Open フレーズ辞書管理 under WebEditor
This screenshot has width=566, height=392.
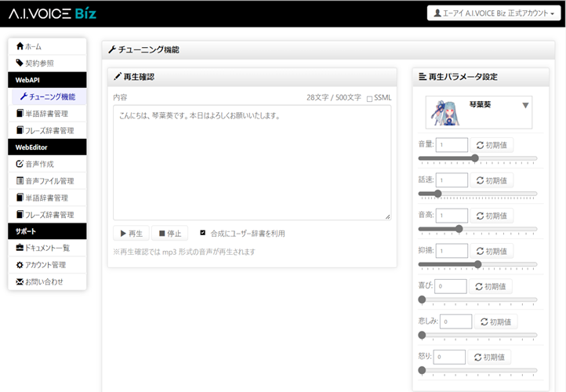(47, 215)
